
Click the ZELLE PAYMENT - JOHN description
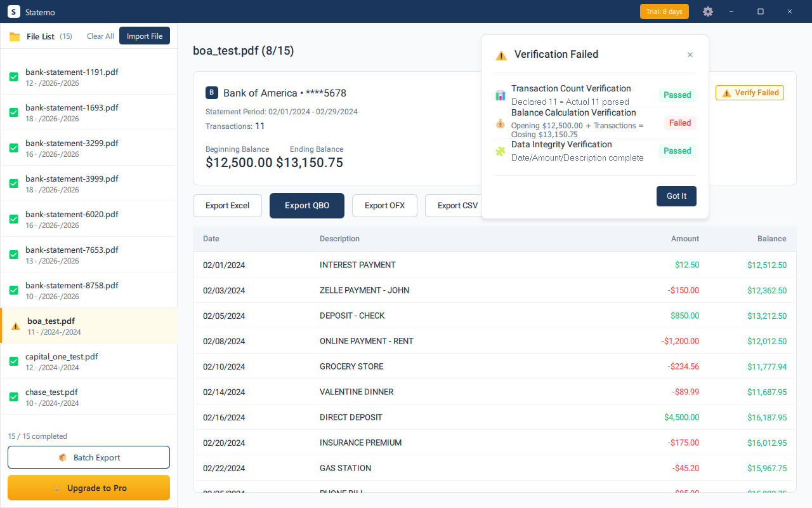point(364,290)
